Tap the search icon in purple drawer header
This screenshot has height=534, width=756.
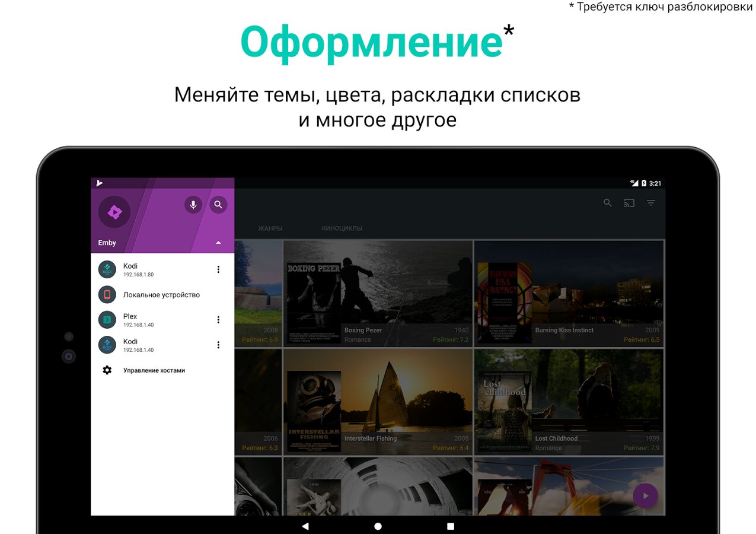point(218,205)
